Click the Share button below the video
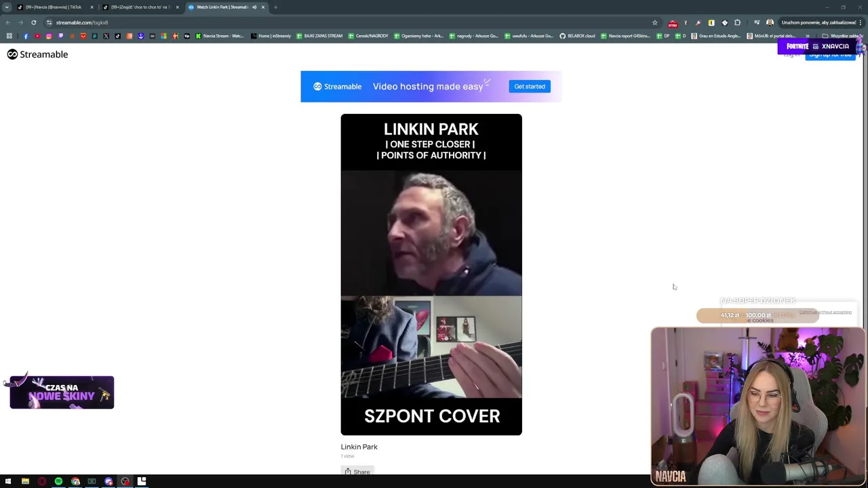Image resolution: width=868 pixels, height=488 pixels. pos(357,472)
